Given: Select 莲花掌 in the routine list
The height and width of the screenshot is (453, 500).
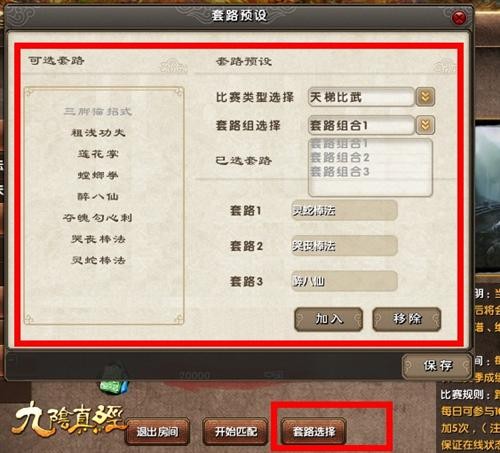Looking at the screenshot, I should point(98,154).
